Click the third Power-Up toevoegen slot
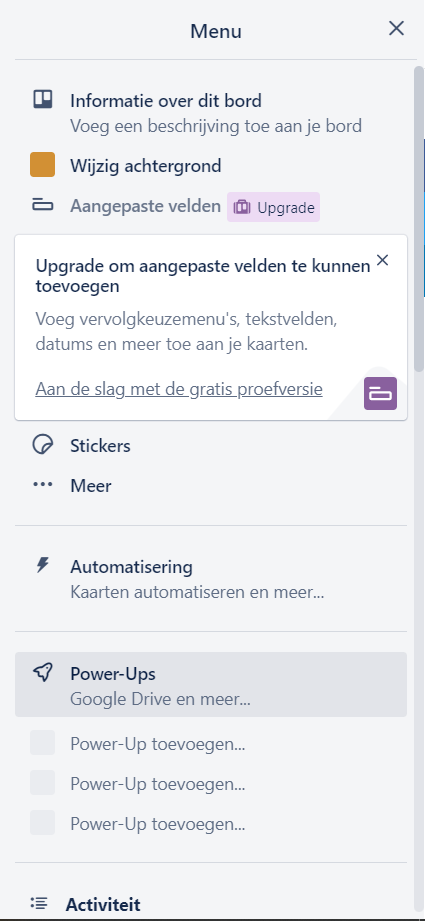The height and width of the screenshot is (921, 425). click(x=211, y=823)
